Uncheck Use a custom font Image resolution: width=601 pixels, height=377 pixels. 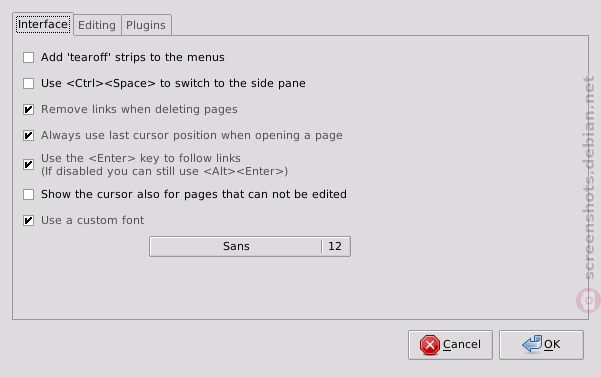28,221
